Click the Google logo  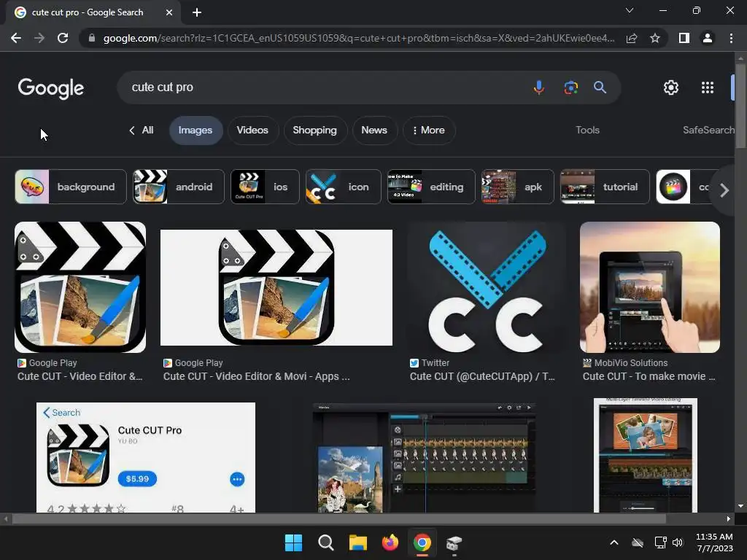pyautogui.click(x=51, y=88)
